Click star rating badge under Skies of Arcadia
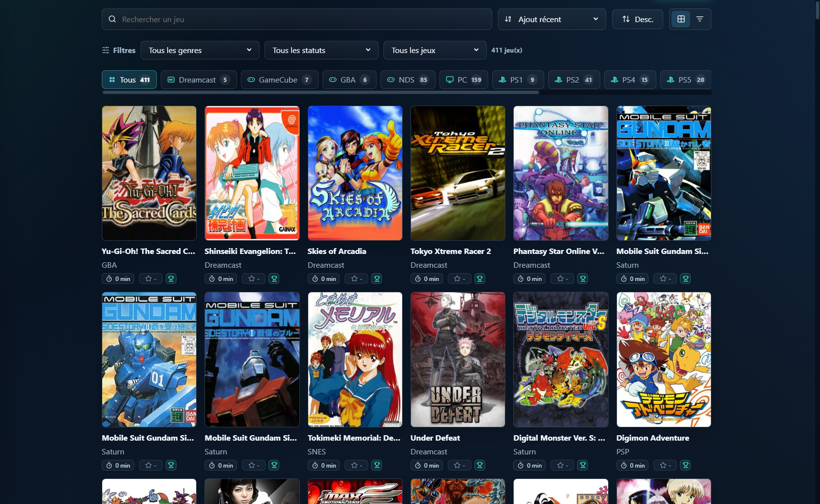 pyautogui.click(x=356, y=279)
